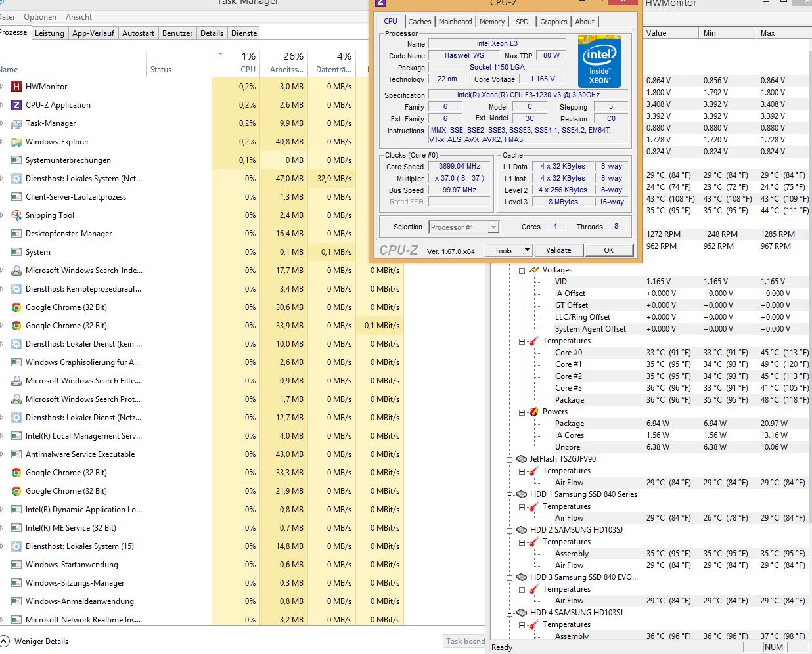Open the Graphics tab in CPU-Z
This screenshot has height=654, width=812.
click(x=554, y=22)
